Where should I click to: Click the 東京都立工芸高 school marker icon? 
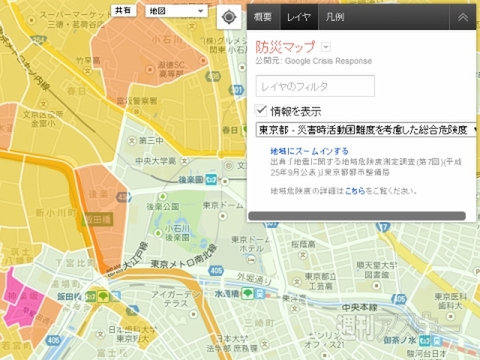click(297, 282)
